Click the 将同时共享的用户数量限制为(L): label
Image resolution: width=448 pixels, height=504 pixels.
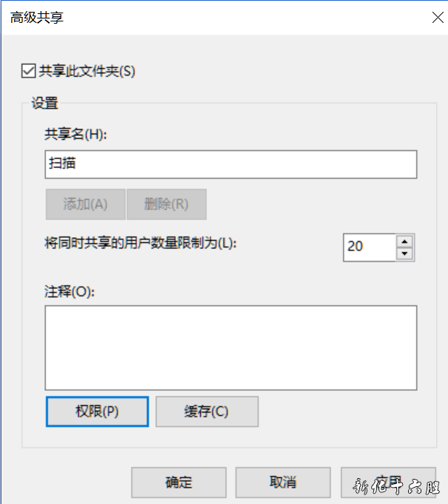[x=140, y=243]
